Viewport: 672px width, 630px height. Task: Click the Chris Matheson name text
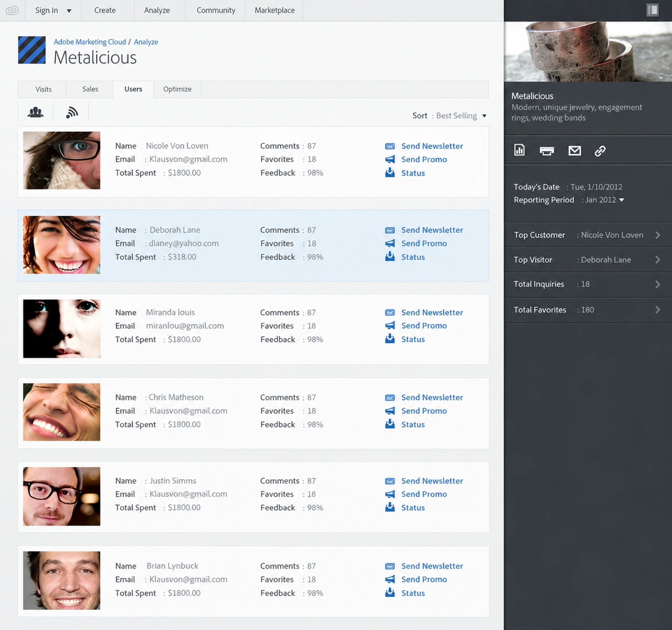pyautogui.click(x=176, y=397)
